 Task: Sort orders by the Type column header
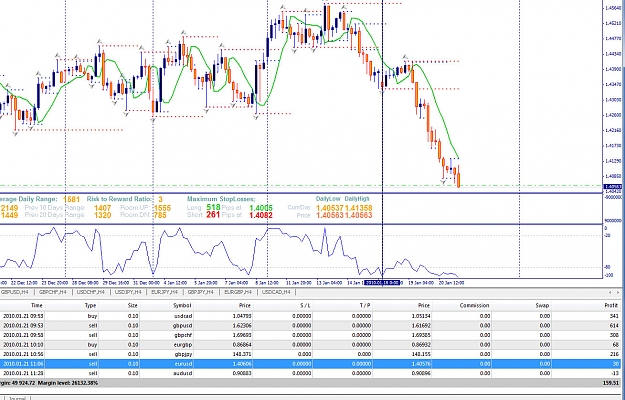pyautogui.click(x=90, y=306)
